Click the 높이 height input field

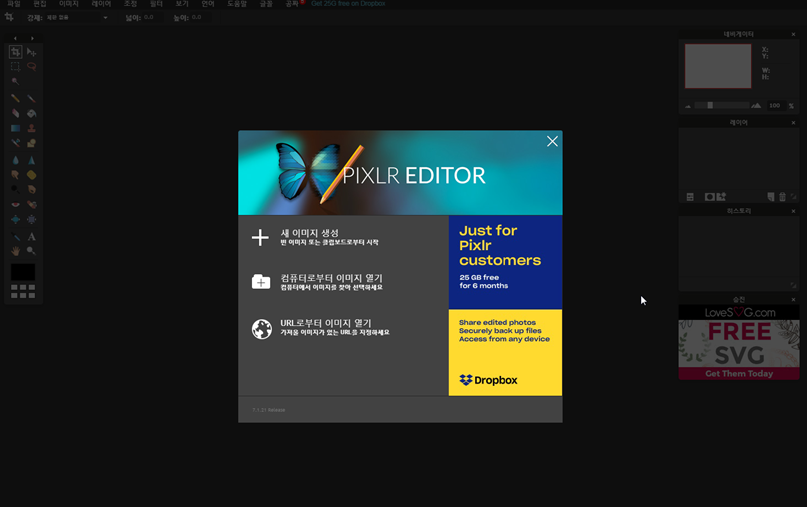199,18
